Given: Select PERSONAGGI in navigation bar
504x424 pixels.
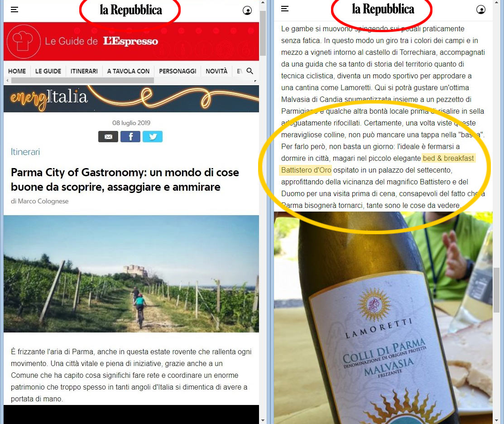Looking at the screenshot, I should 178,71.
